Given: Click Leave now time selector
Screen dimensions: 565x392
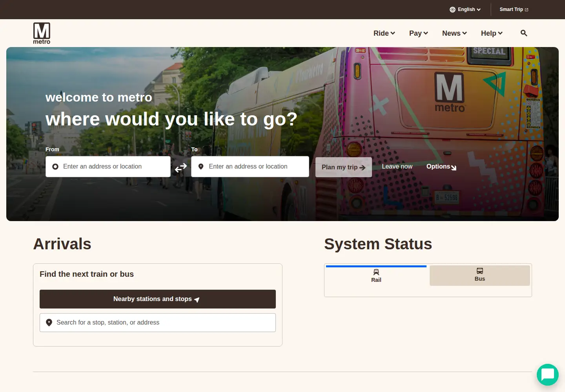Looking at the screenshot, I should click(397, 167).
